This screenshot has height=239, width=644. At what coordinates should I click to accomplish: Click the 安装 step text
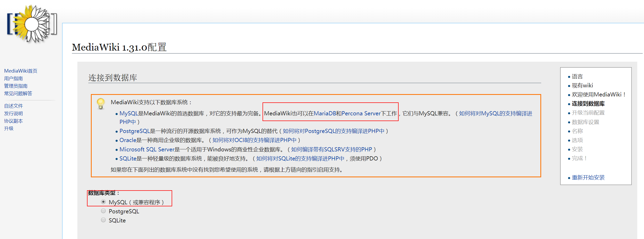[x=577, y=149]
